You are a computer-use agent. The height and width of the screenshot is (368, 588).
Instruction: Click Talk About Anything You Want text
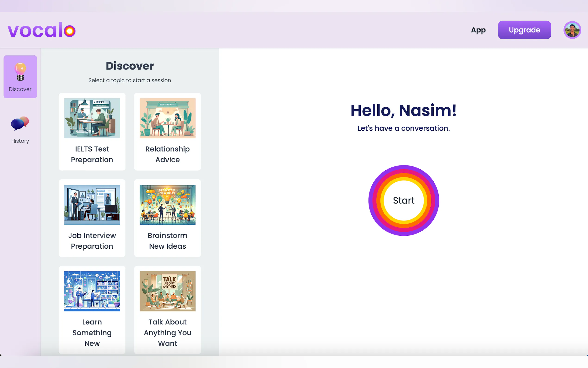coord(167,333)
